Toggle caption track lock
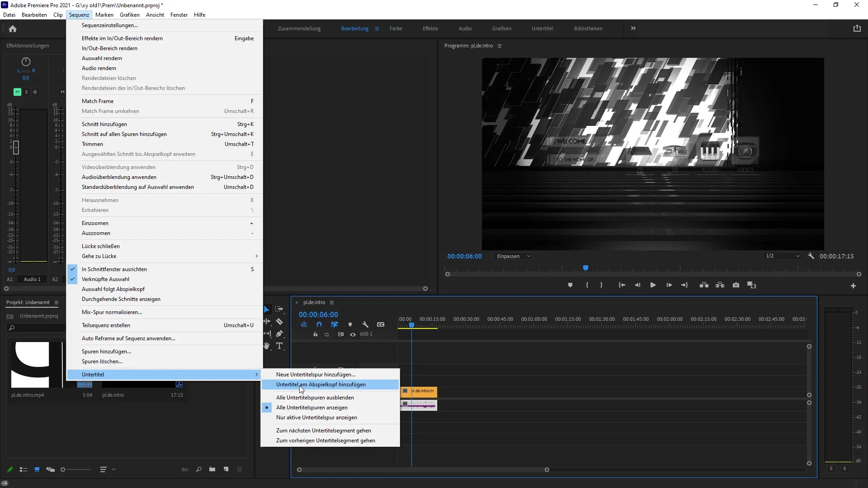This screenshot has width=868, height=488. [x=316, y=334]
